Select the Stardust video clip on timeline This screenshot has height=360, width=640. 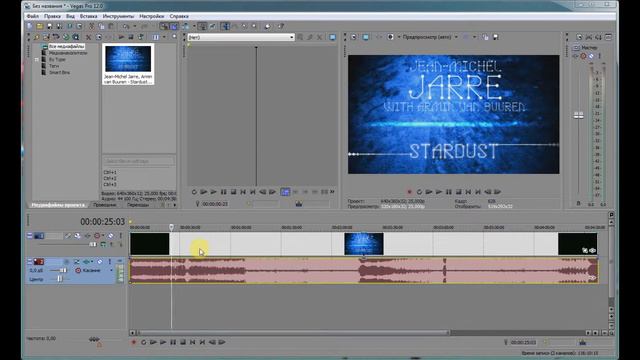[364, 244]
